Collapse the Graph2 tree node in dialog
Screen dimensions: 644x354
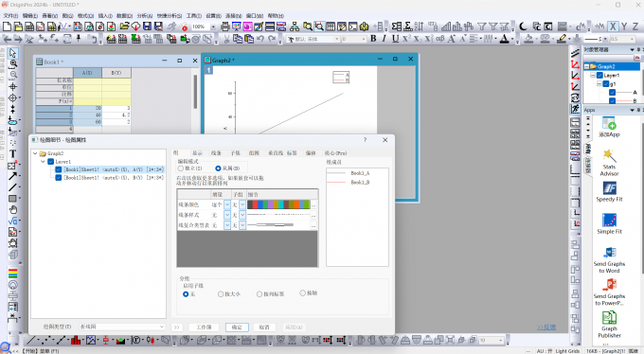point(35,153)
